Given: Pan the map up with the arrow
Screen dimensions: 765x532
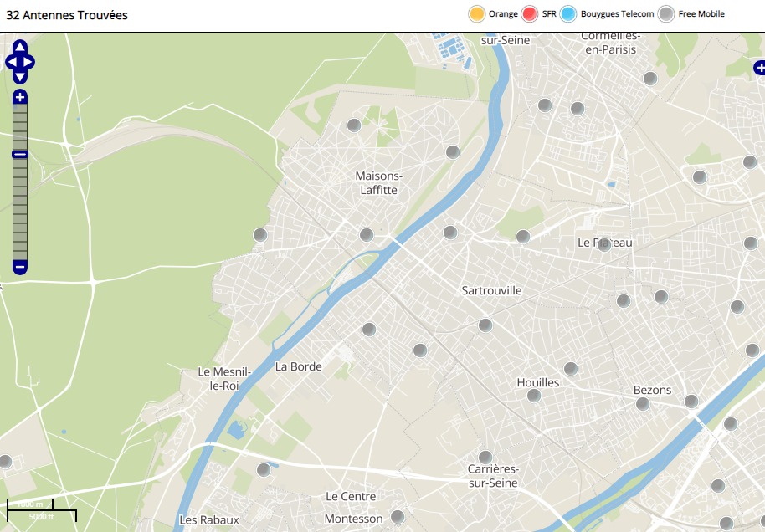Looking at the screenshot, I should pos(20,47).
